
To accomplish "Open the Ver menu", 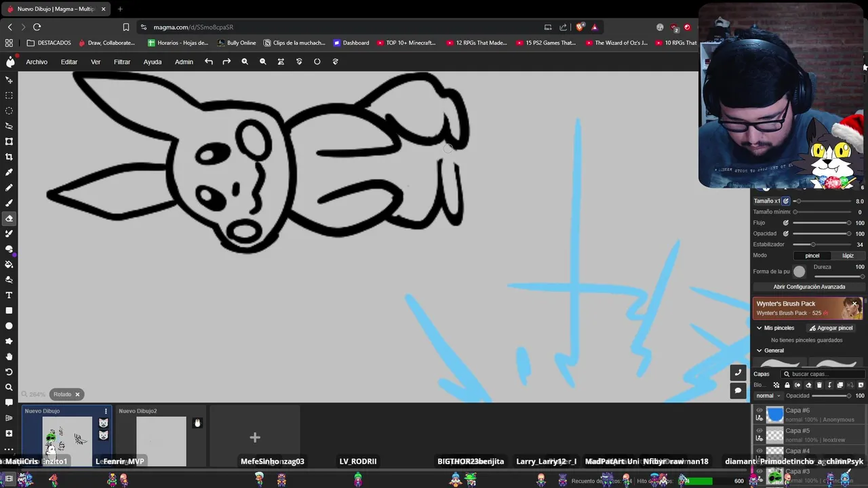I will click(96, 62).
